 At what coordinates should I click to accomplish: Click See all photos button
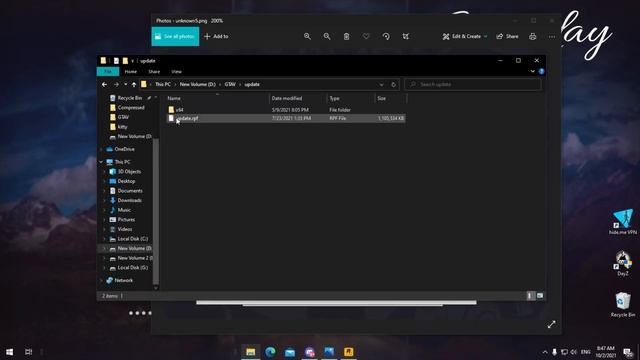click(x=175, y=36)
